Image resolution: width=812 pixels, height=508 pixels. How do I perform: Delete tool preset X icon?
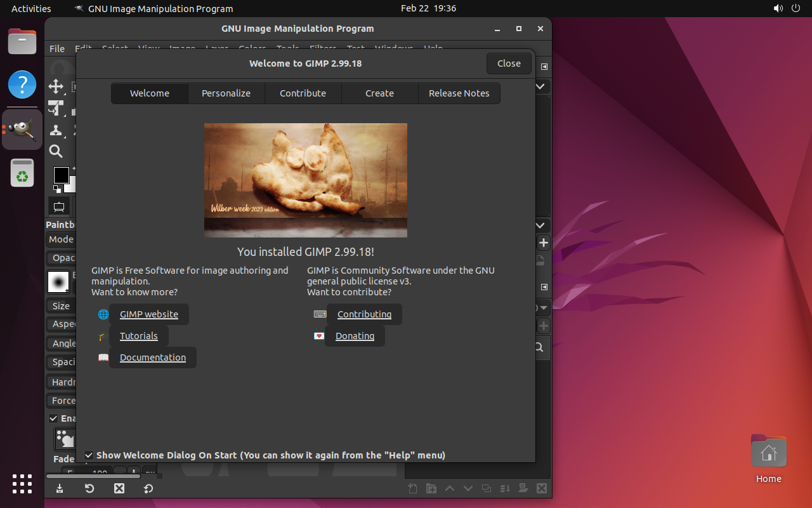tap(119, 488)
